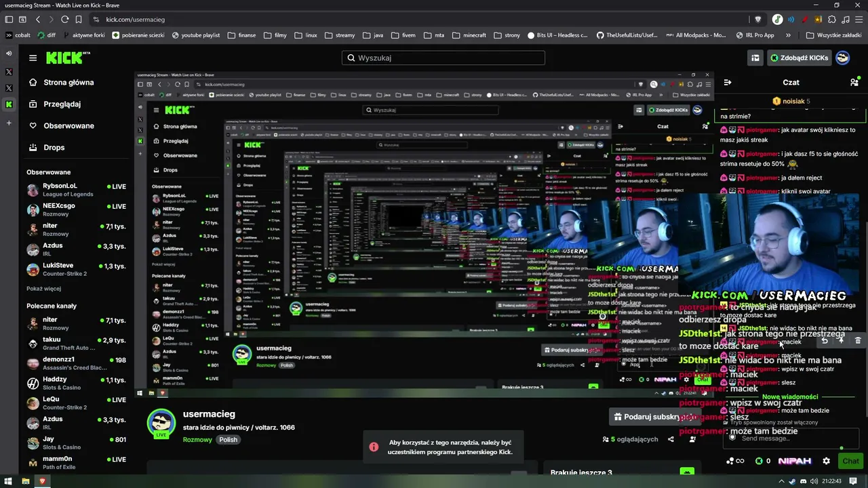Open Drops in sidebar
Screen dimensions: 868x488
[46, 147]
